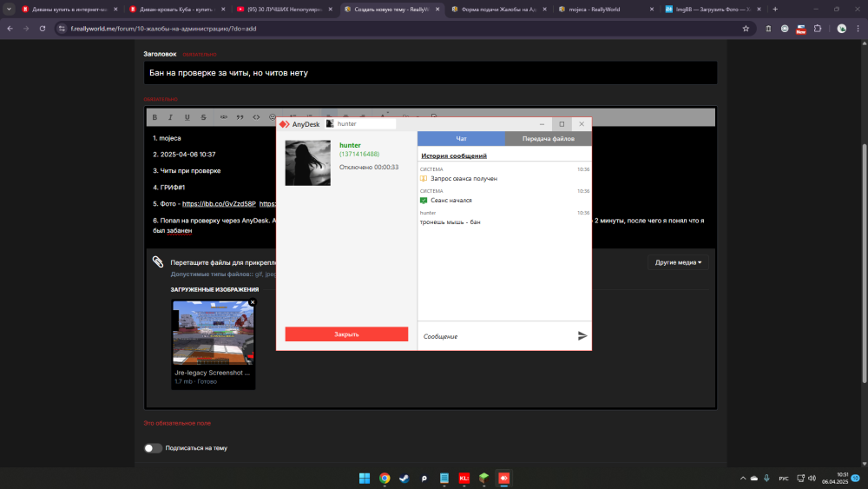Open the red KL taskbar app
Image resolution: width=868 pixels, height=489 pixels.
click(464, 479)
